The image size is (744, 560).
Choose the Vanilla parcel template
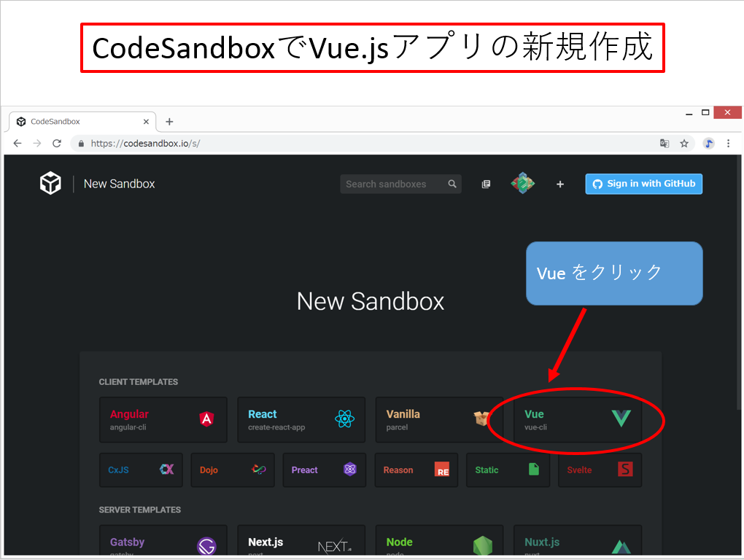[x=439, y=419]
